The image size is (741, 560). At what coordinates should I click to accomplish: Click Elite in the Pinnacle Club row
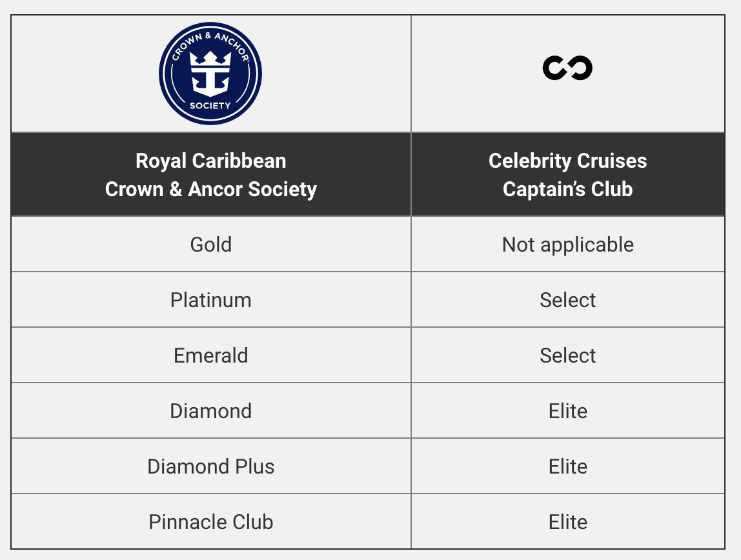point(567,522)
